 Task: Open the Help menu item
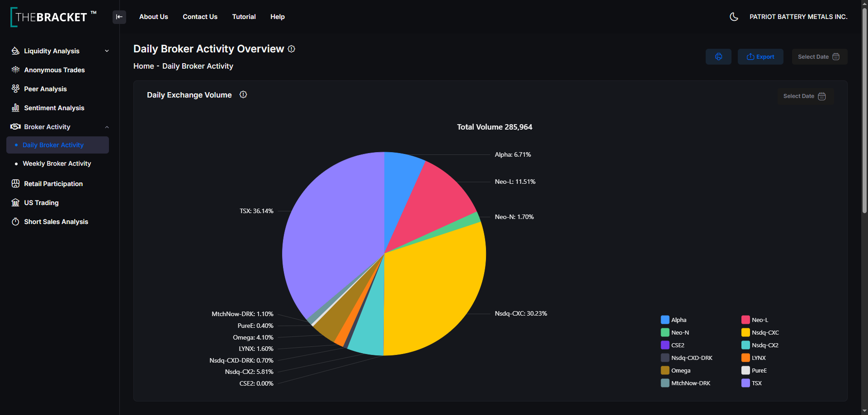278,17
